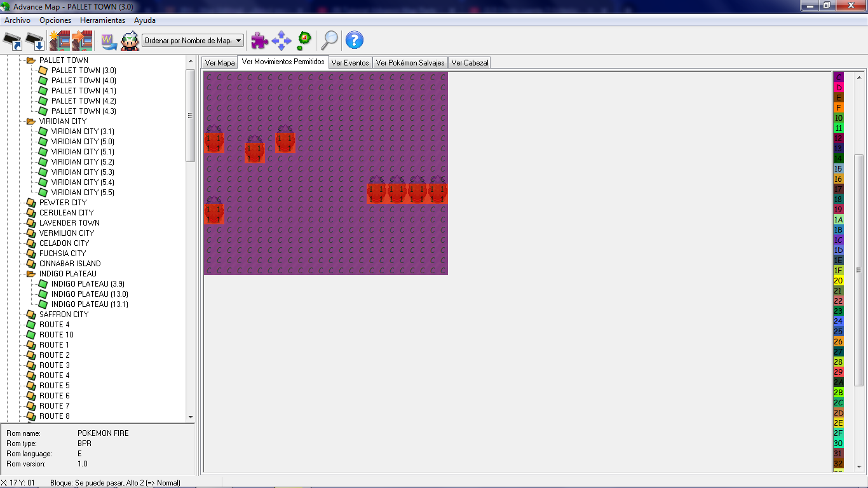
Task: Expand the PEWTER CITY folder in tree
Action: tap(30, 203)
